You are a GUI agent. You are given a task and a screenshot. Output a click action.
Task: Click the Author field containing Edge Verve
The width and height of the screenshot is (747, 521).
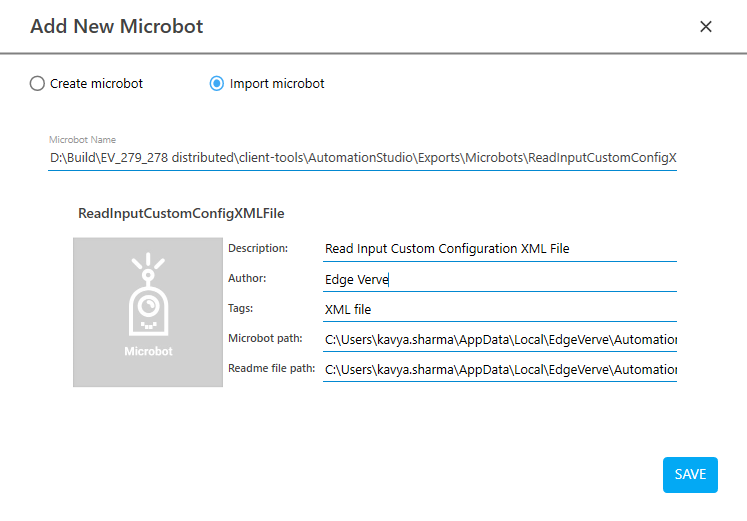pos(499,280)
